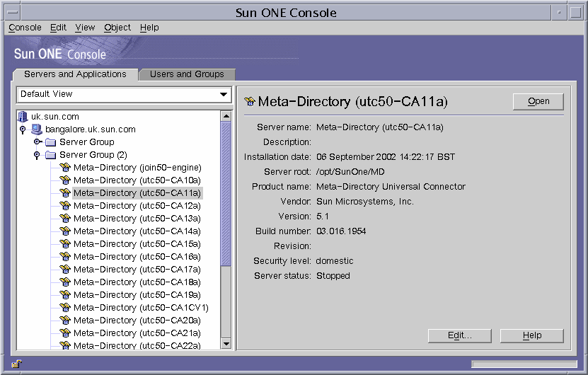Select Meta-Directory (join50-engine) row
The height and width of the screenshot is (375, 588).
tap(137, 168)
